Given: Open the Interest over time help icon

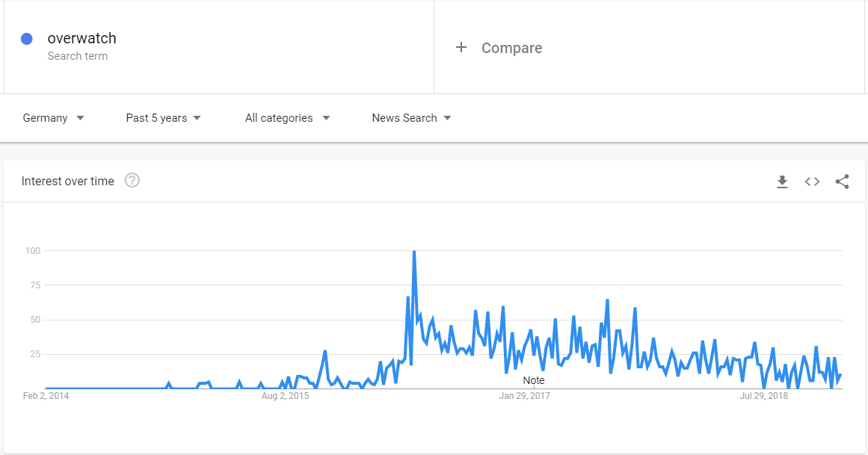Looking at the screenshot, I should [x=132, y=181].
